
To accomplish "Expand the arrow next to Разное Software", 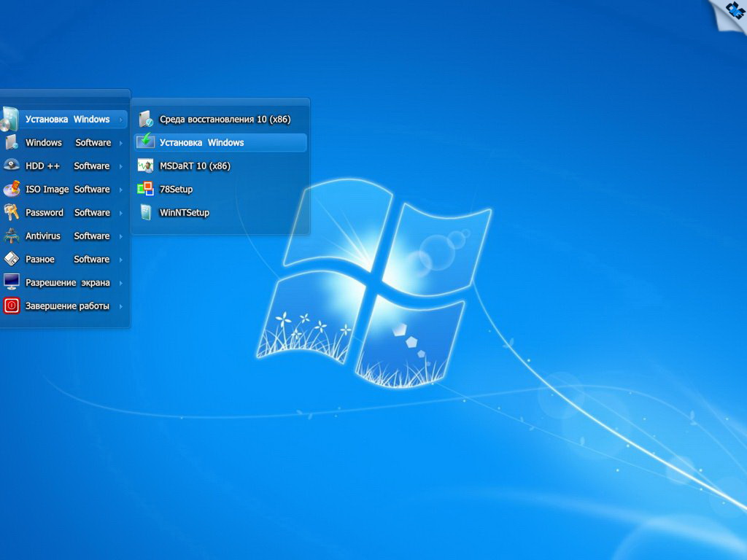I will 121,260.
